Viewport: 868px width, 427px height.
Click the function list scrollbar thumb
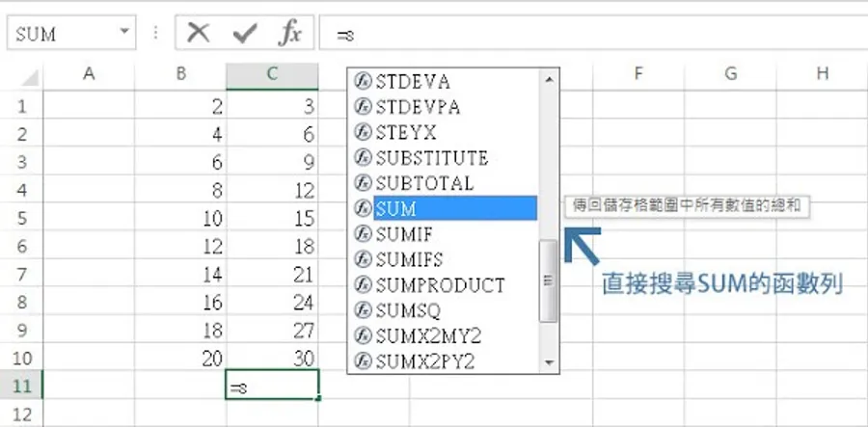tap(548, 281)
